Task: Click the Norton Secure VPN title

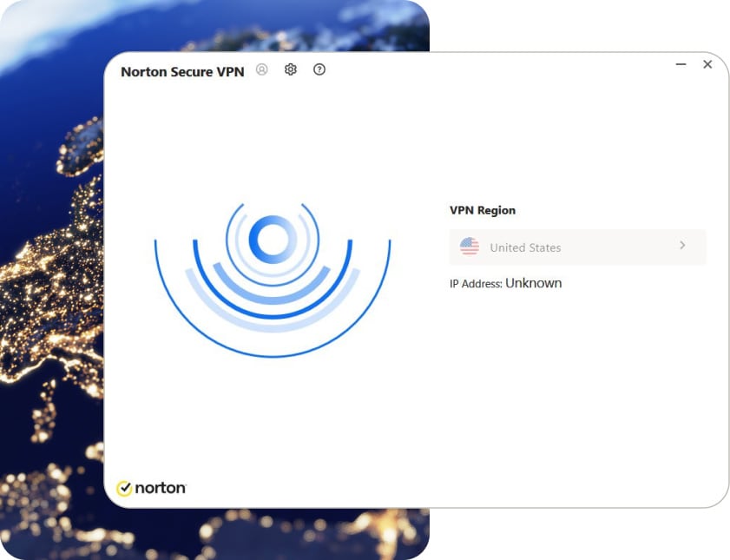Action: 182,72
